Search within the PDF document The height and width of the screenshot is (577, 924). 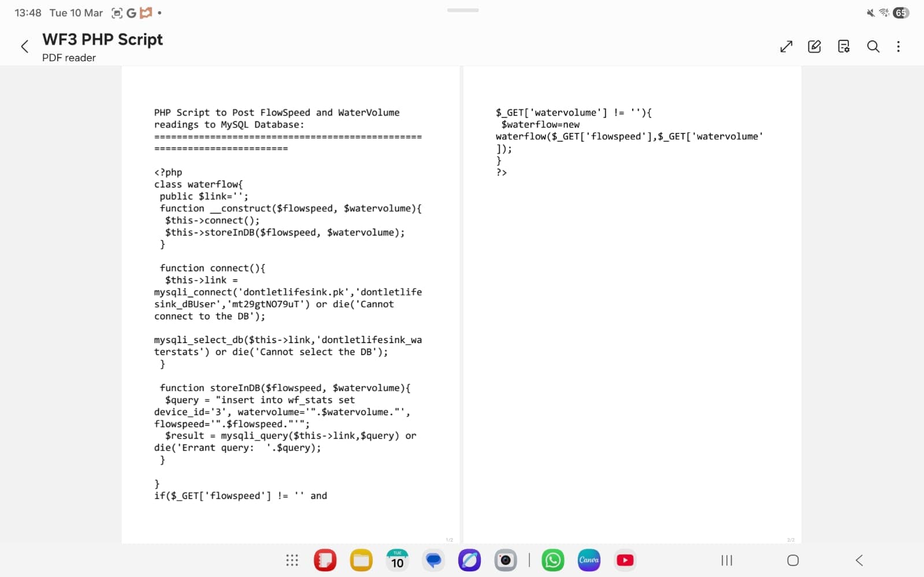tap(873, 47)
